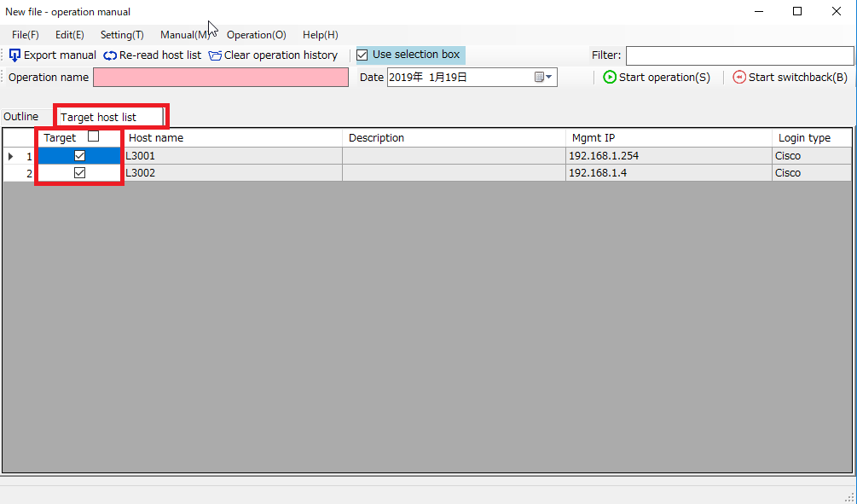The height and width of the screenshot is (504, 857).
Task: Click the row arrow indicator beside row 1
Action: 10,156
